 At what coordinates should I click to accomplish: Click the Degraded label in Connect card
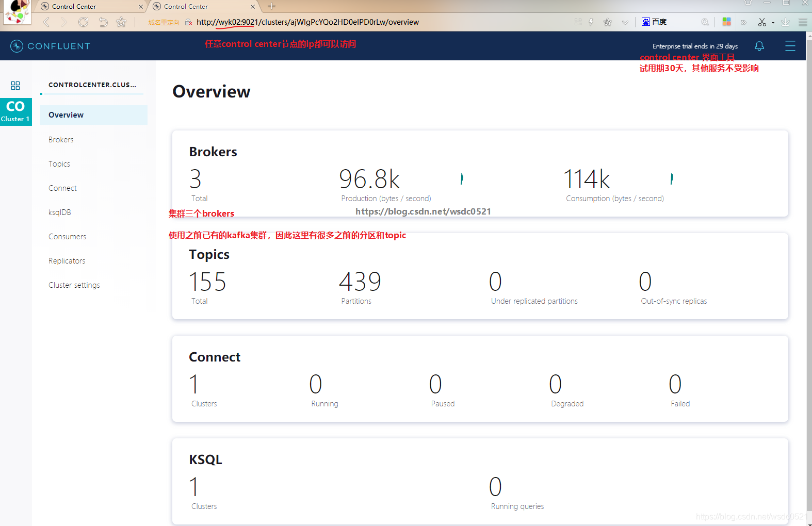[567, 404]
